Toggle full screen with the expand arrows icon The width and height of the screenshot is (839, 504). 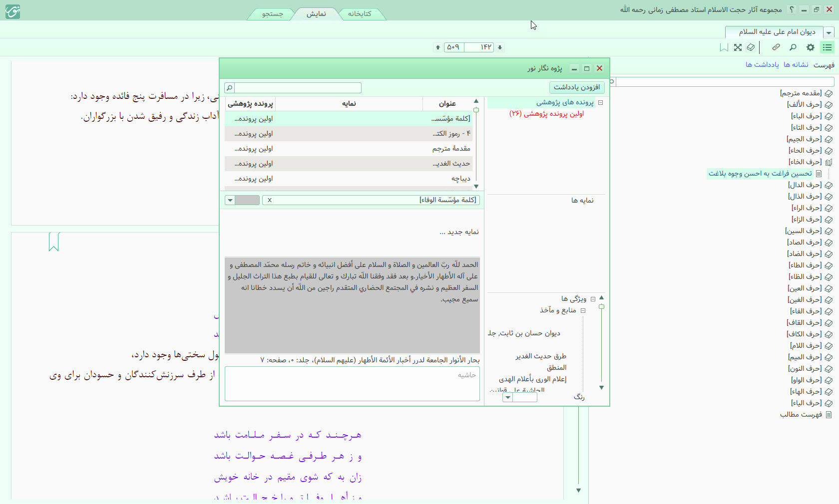click(x=738, y=47)
